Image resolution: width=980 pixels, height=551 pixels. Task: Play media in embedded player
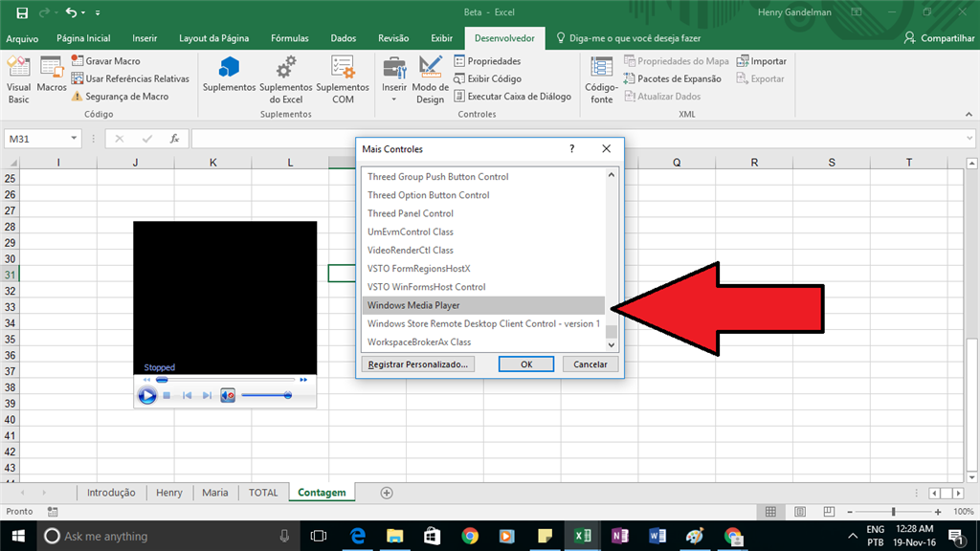[x=146, y=395]
